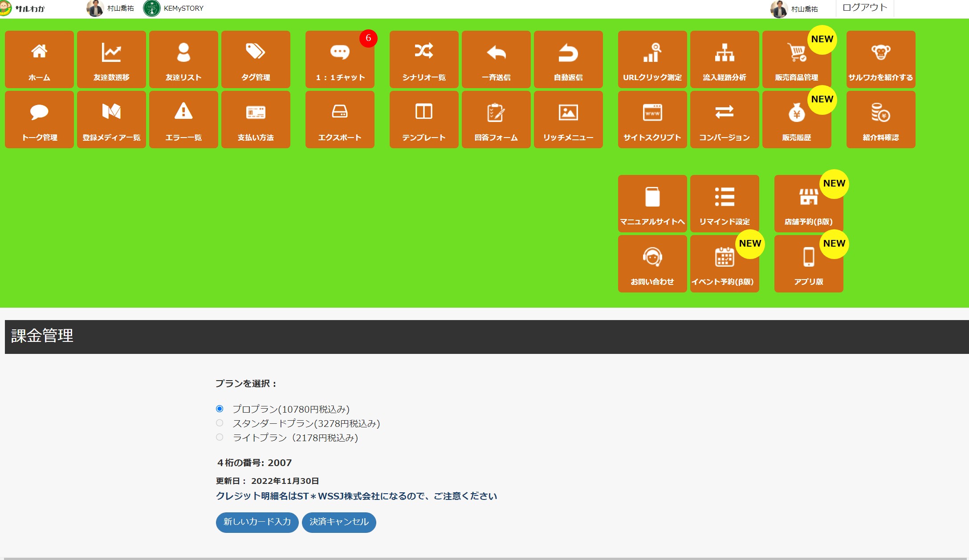Open サイトスクリプト site script tile
The image size is (969, 560).
pos(652,119)
